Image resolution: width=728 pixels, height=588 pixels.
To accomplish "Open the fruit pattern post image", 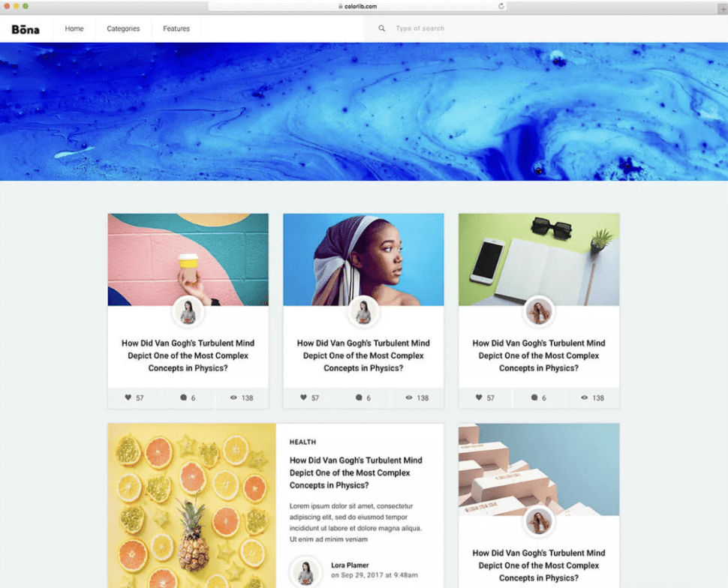I will coord(191,505).
